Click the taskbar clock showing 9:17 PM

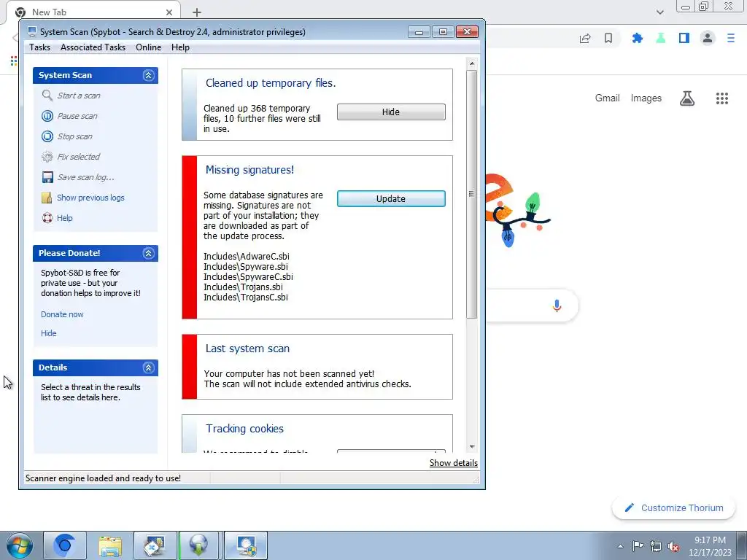pos(710,546)
